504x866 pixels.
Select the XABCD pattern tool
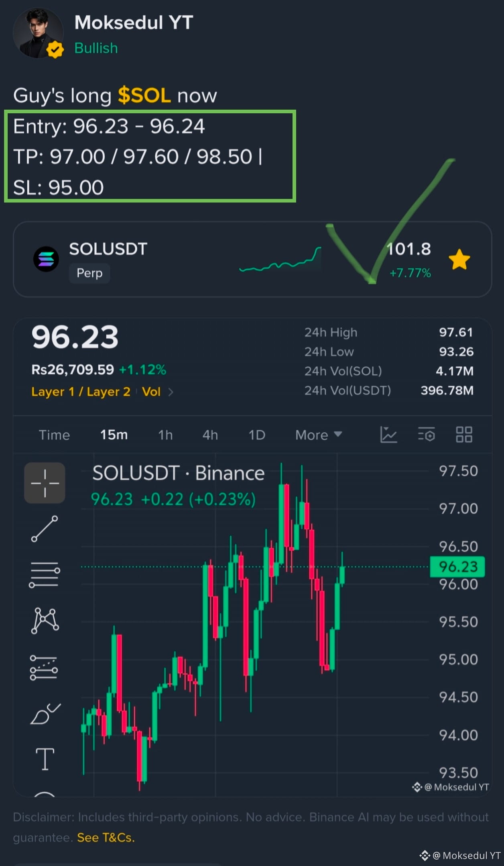[x=45, y=621]
